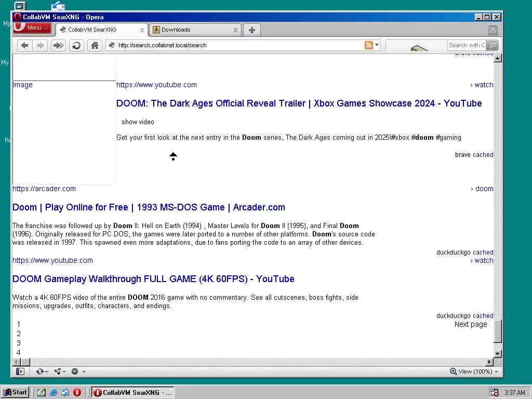Go to the Home page

coord(95,45)
